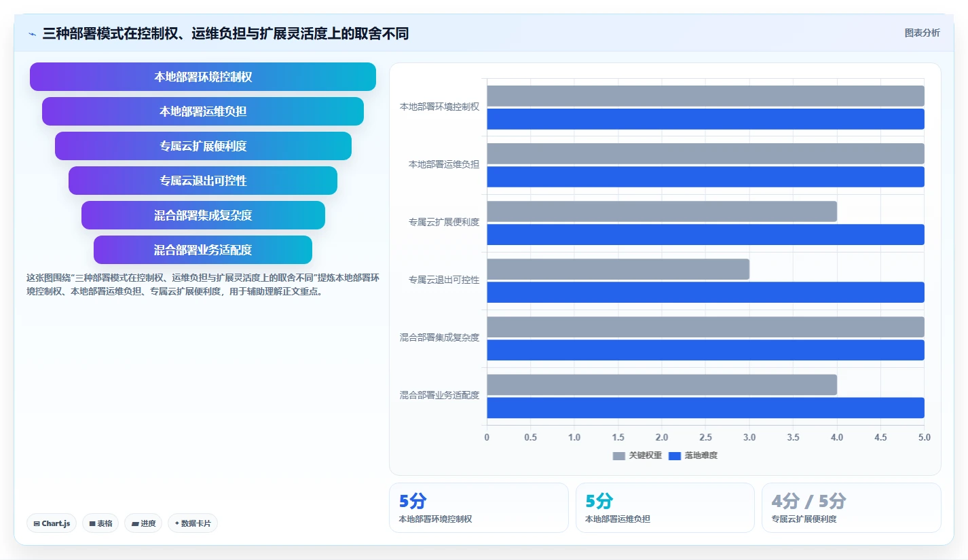Click the icon inside the Chart.js chip
Viewport: 968px width, 560px height.
(x=37, y=524)
